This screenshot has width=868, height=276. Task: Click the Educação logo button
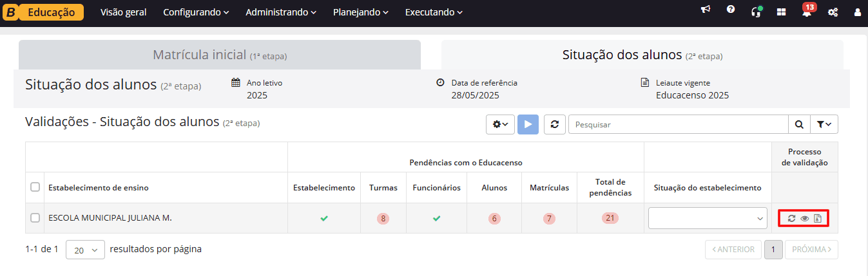click(x=43, y=12)
